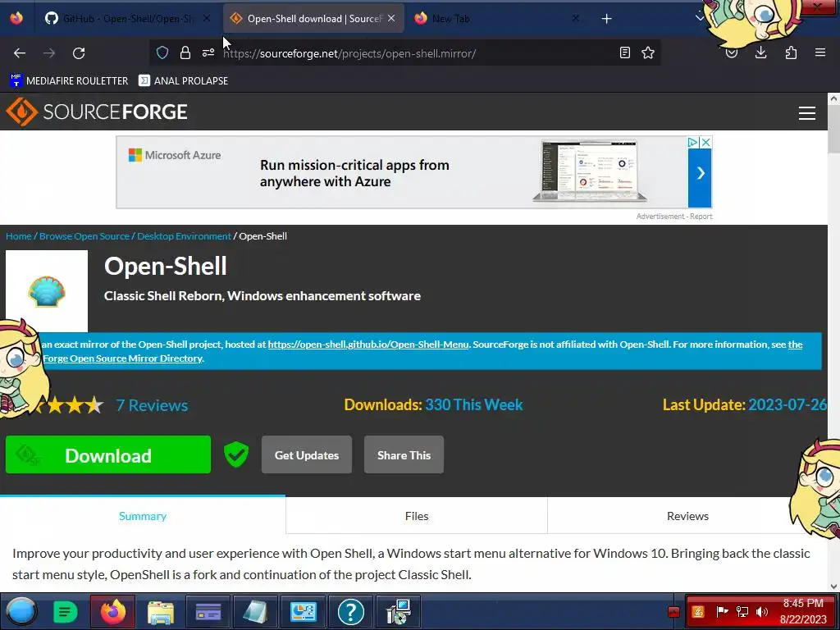Switch to Firefox in the taskbar
The height and width of the screenshot is (630, 840).
113,611
